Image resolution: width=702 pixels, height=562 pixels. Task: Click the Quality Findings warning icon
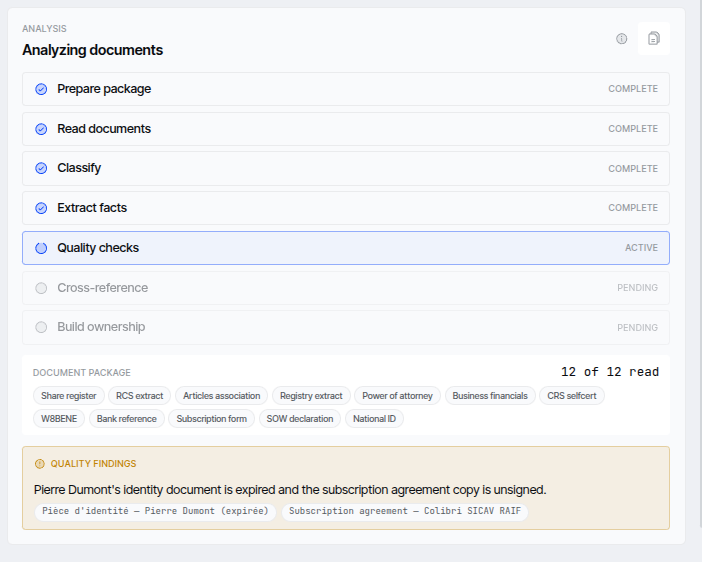(40, 464)
